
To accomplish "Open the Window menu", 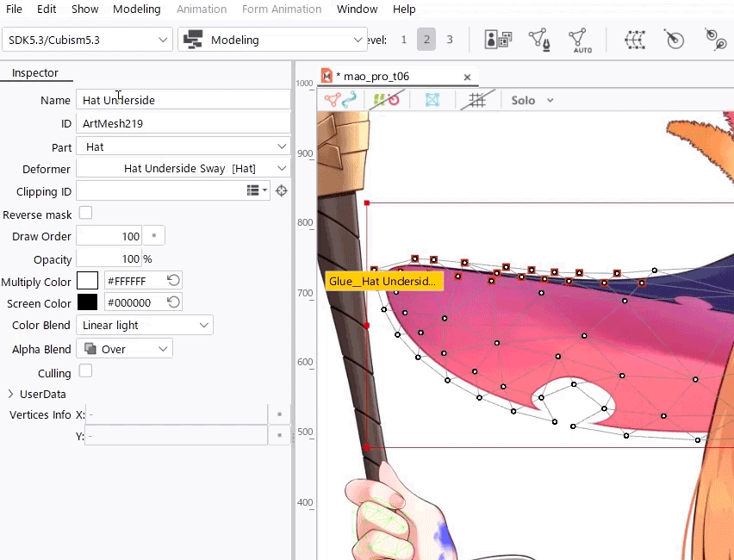I will point(358,9).
